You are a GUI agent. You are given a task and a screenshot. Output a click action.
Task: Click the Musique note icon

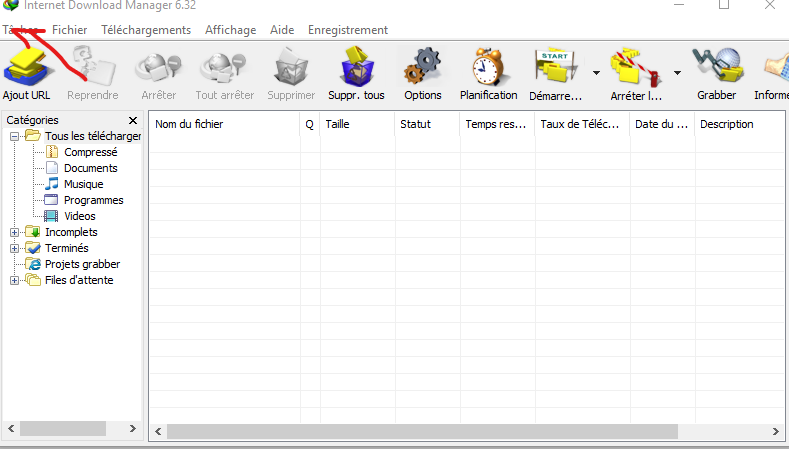[x=52, y=184]
